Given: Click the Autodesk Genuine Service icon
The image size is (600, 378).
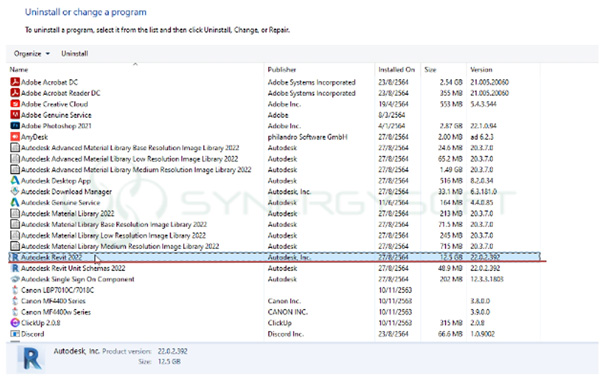Looking at the screenshot, I should click(x=15, y=202).
